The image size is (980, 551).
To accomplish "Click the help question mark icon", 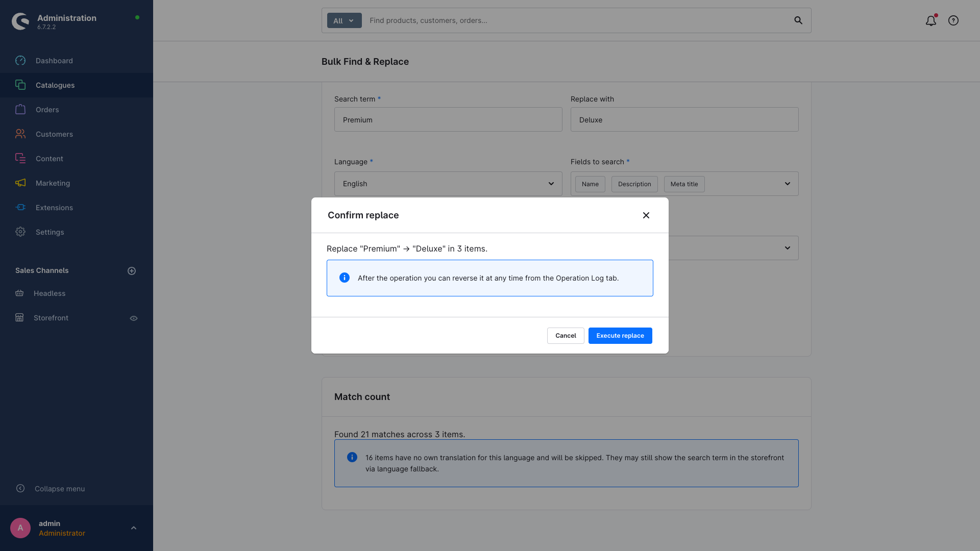I will [953, 20].
